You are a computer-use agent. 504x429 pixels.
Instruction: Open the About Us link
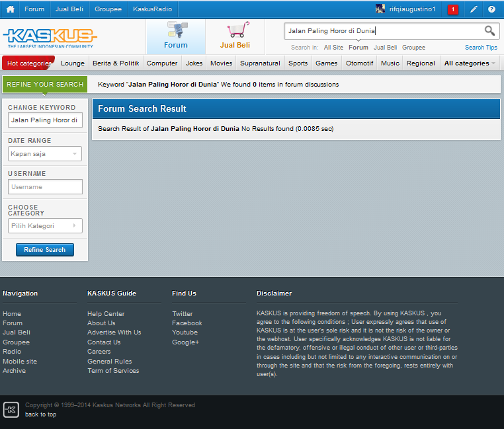pyautogui.click(x=101, y=323)
